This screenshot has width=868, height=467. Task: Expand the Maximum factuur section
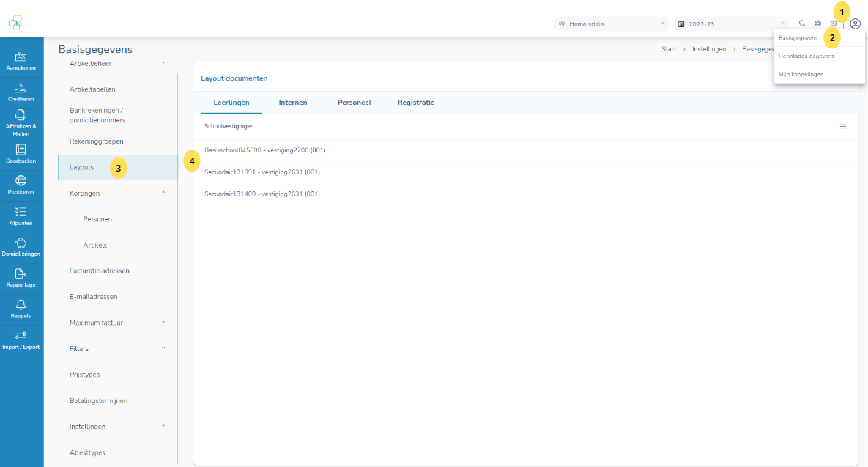(x=163, y=322)
